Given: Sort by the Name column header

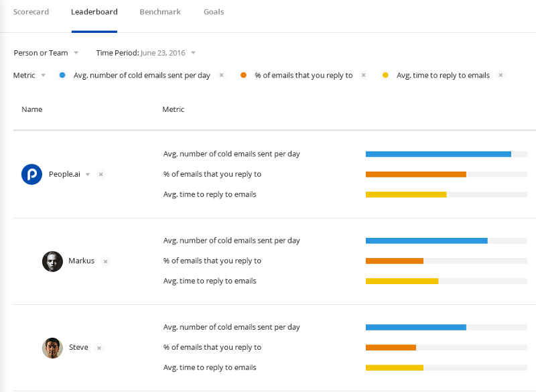Looking at the screenshot, I should (x=31, y=109).
